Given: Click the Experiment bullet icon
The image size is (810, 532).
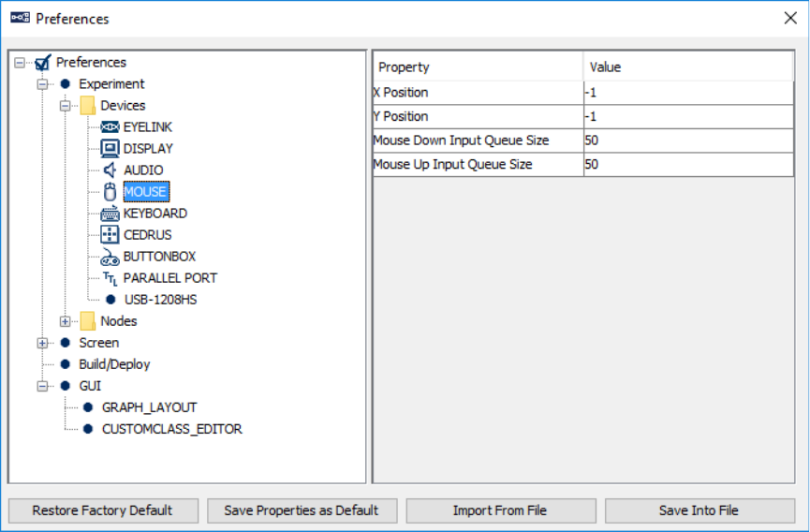Looking at the screenshot, I should pyautogui.click(x=66, y=83).
